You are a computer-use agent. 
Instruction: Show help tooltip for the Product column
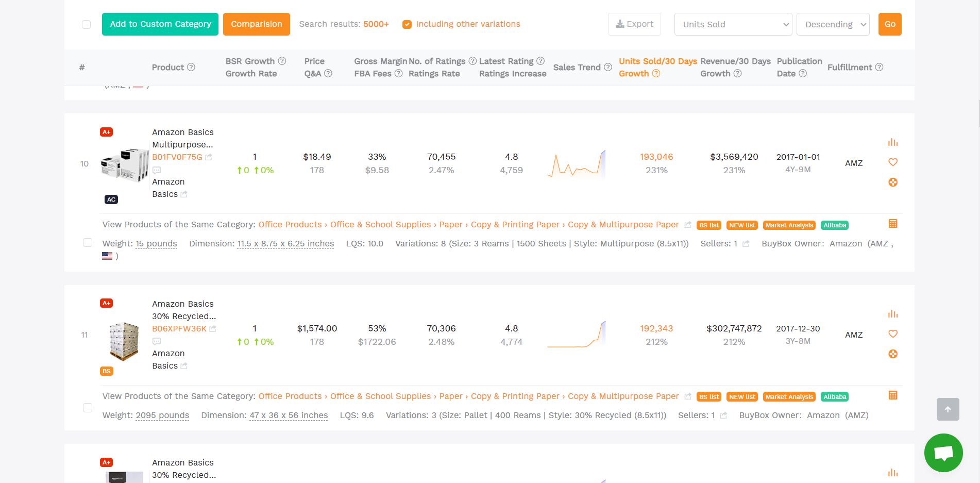pos(191,67)
